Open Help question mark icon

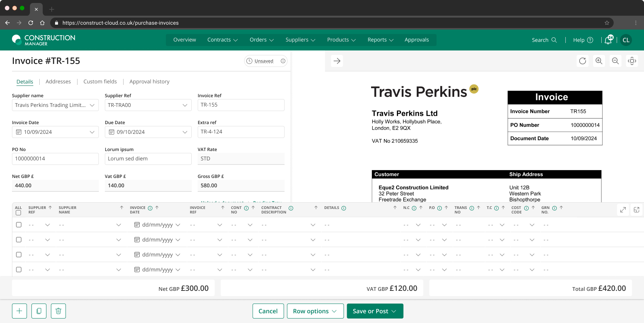point(590,40)
